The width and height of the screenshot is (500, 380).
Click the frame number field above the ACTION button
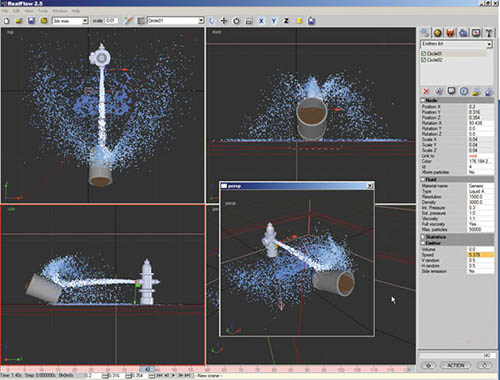(489, 355)
